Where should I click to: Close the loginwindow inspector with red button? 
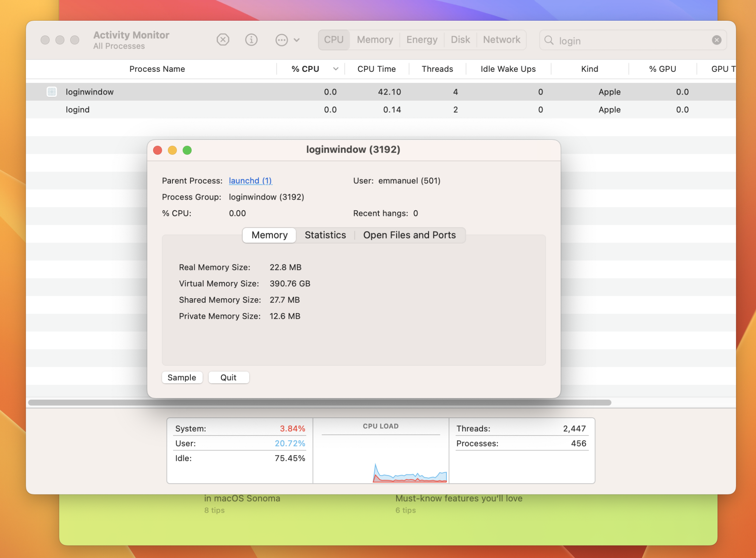158,150
